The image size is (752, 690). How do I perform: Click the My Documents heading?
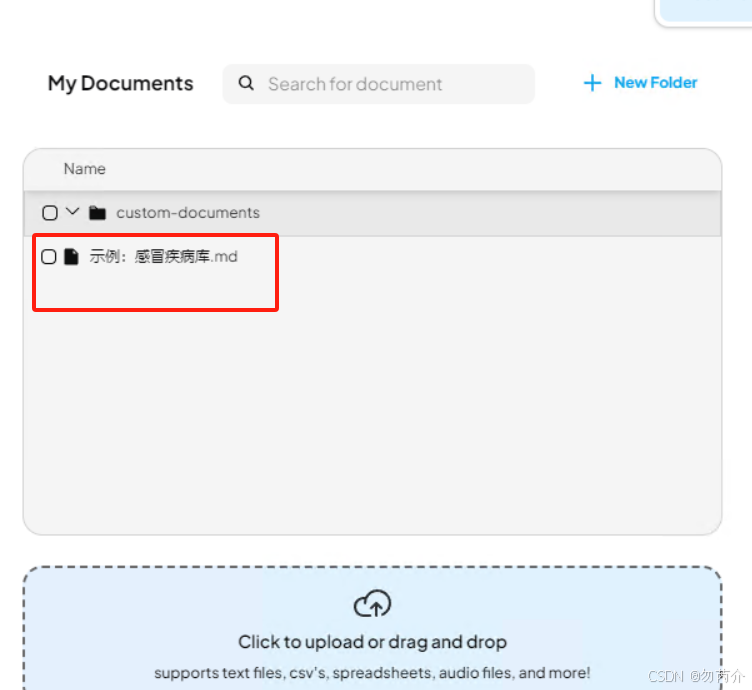120,83
